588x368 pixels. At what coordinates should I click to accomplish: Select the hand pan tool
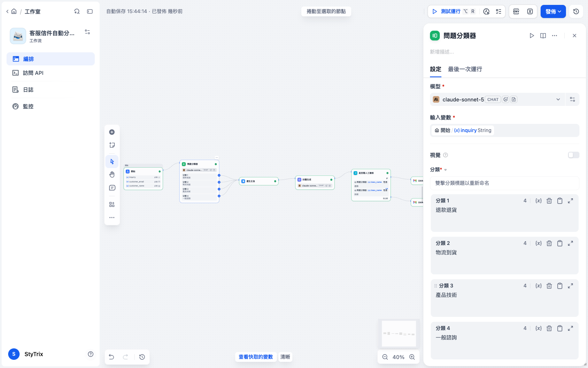tap(112, 175)
